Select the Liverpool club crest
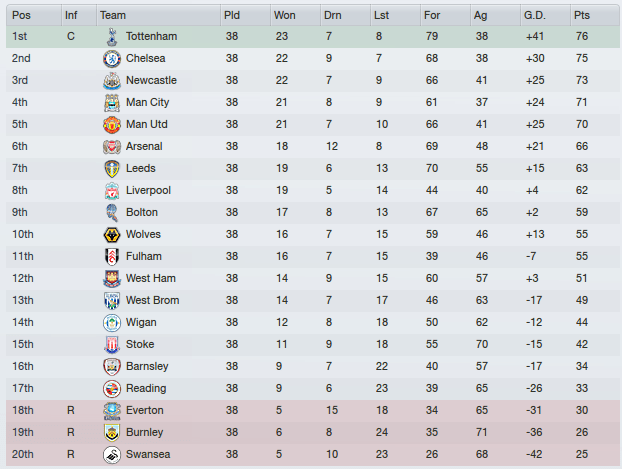Image resolution: width=622 pixels, height=469 pixels. pyautogui.click(x=111, y=190)
